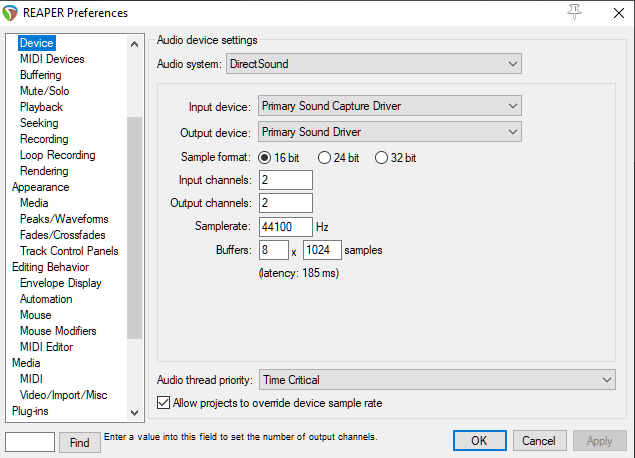Select Fades/Crossfades page
635x458 pixels.
coord(62,235)
